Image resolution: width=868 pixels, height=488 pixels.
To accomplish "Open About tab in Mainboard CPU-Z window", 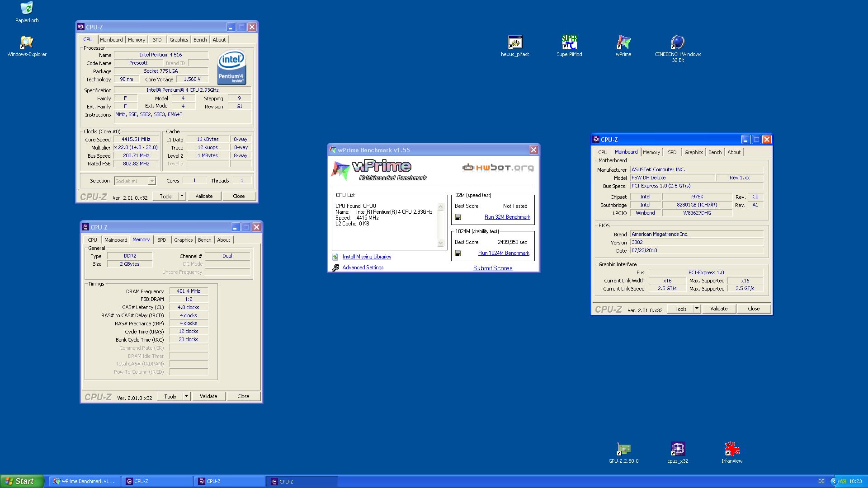I will pos(734,152).
